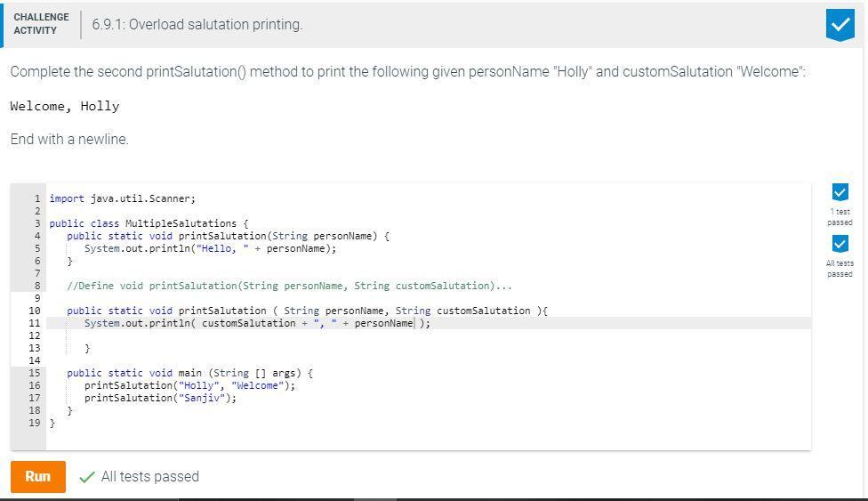Click the blue completion checkmark in the header
The image size is (868, 501).
pyautogui.click(x=840, y=25)
